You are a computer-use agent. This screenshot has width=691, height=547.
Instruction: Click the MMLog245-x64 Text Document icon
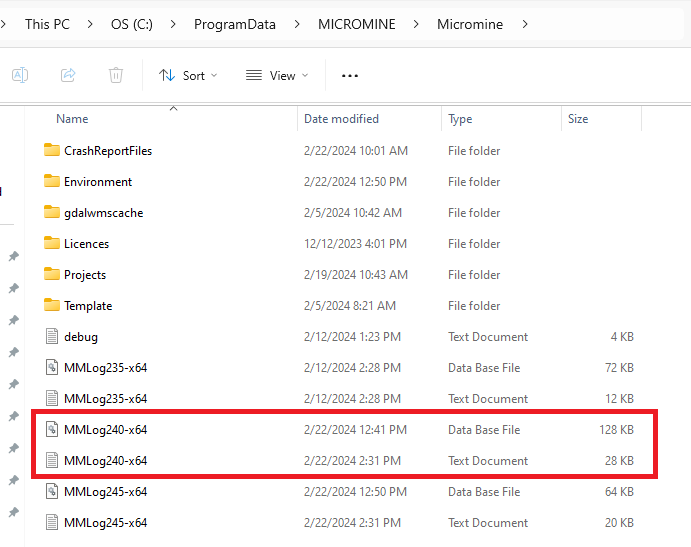(x=53, y=523)
